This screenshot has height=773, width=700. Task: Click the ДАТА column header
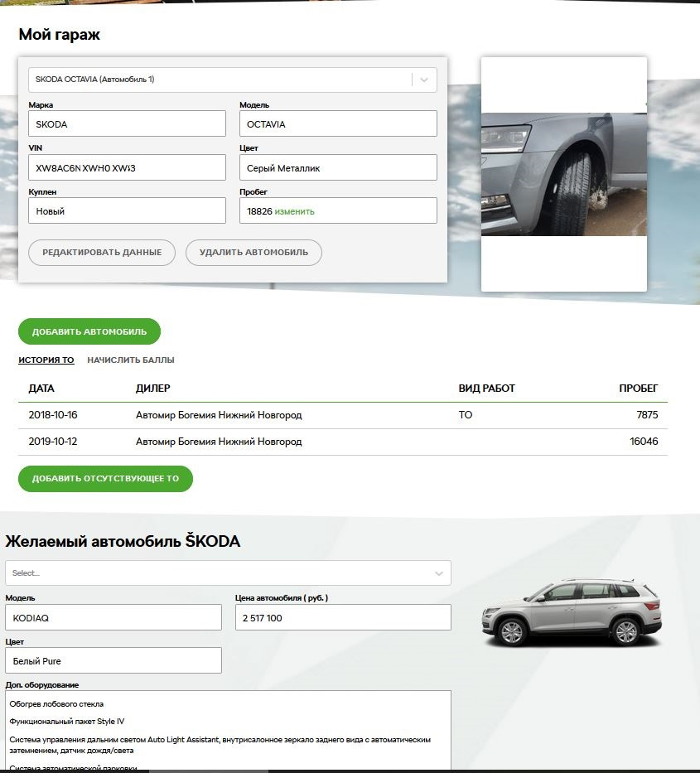tap(41, 389)
